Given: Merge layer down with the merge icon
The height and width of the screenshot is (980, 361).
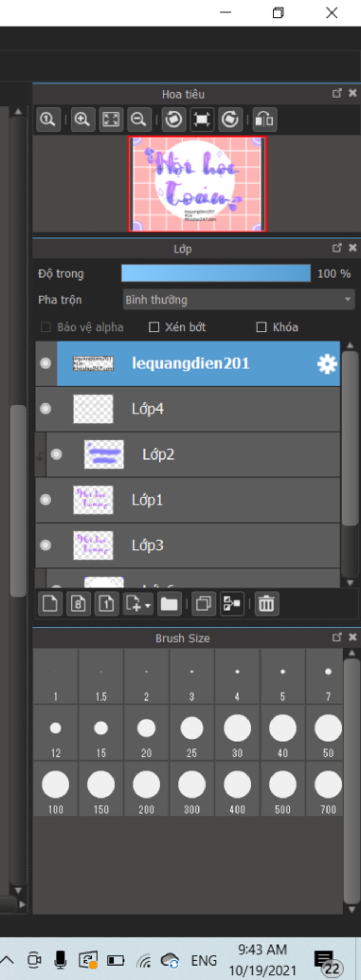Looking at the screenshot, I should (232, 604).
